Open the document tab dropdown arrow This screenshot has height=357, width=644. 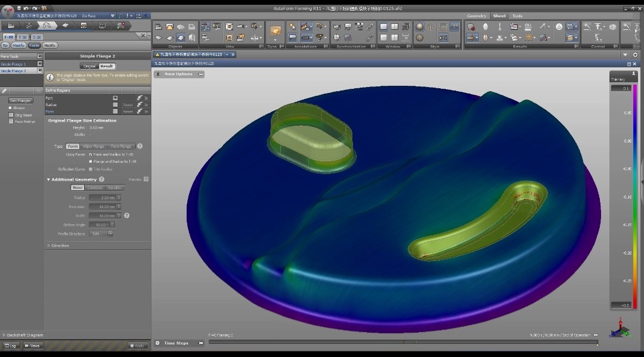point(227,55)
